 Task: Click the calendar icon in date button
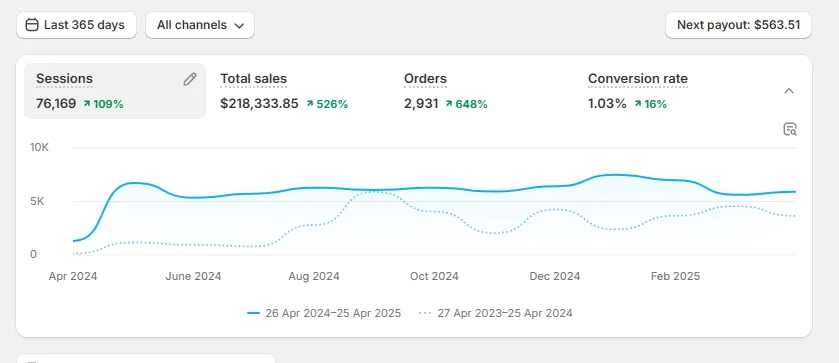(32, 25)
